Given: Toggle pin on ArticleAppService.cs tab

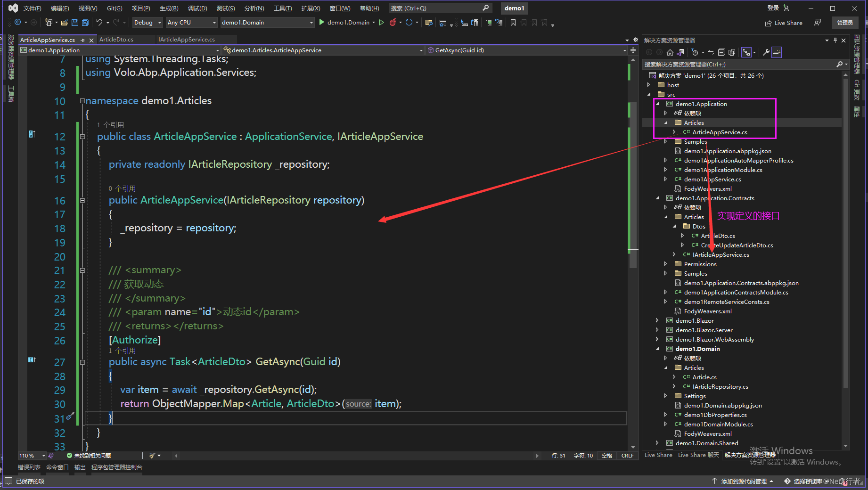Looking at the screenshot, I should (x=83, y=40).
